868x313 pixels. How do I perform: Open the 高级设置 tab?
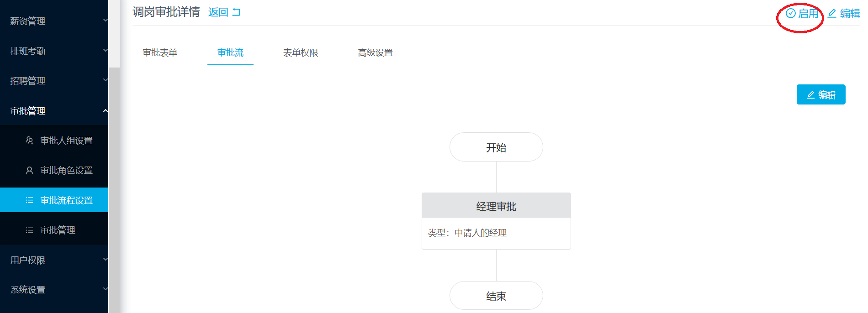tap(376, 52)
